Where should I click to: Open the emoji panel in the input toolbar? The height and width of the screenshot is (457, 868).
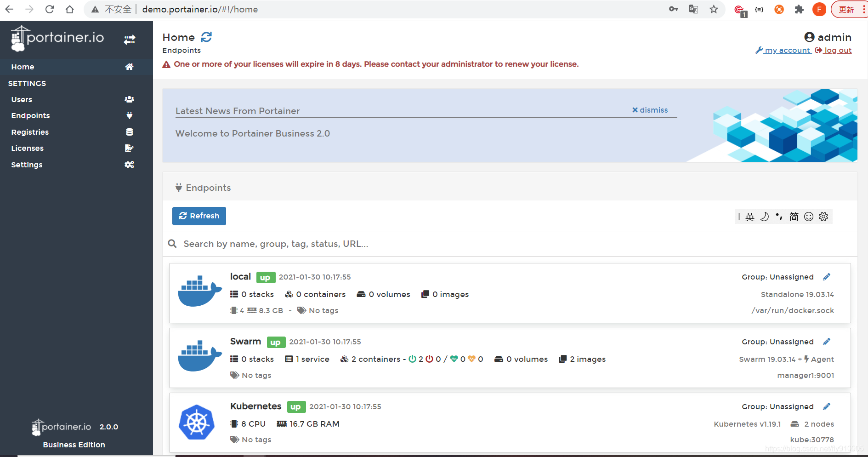coord(809,216)
